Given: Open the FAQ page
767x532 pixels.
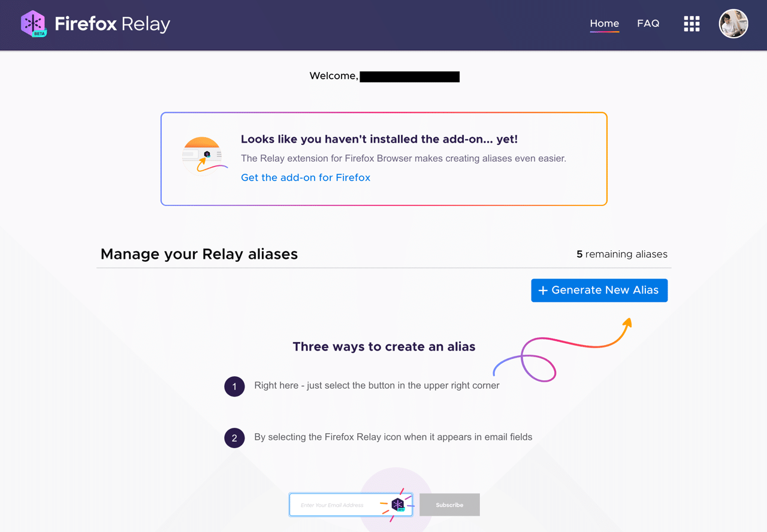Looking at the screenshot, I should coord(648,23).
